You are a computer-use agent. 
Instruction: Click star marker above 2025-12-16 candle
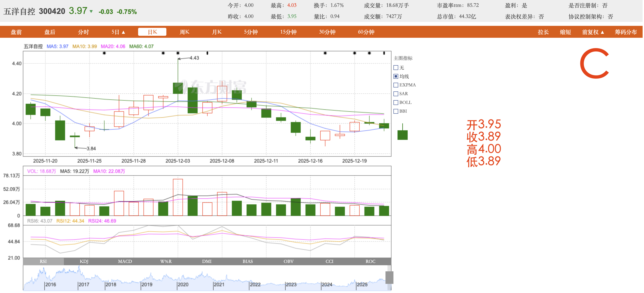click(x=325, y=53)
